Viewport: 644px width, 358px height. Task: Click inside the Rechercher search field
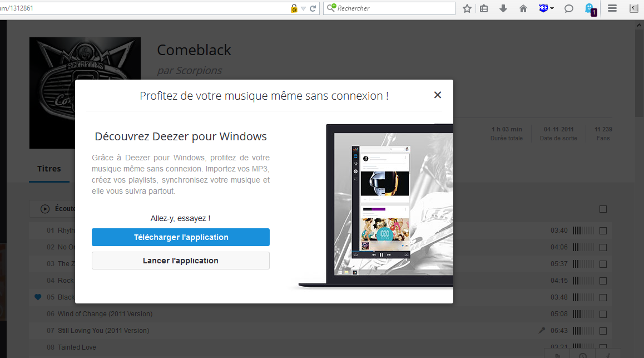tap(389, 8)
